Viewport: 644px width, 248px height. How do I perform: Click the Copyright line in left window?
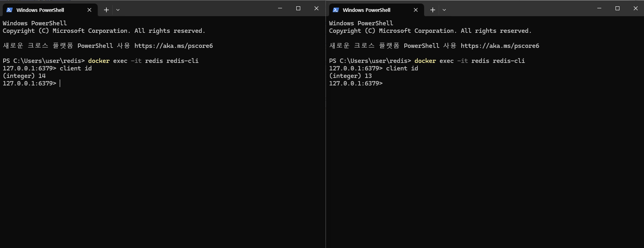pos(104,31)
